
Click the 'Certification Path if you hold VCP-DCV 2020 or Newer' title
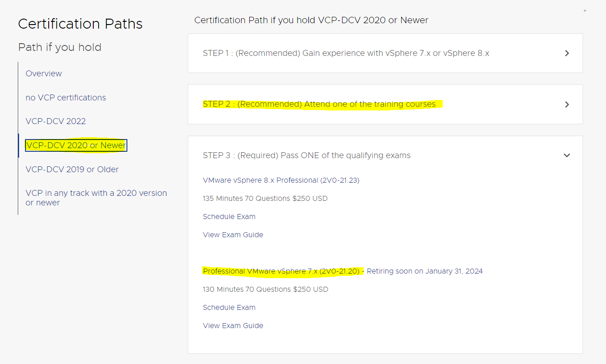[311, 20]
